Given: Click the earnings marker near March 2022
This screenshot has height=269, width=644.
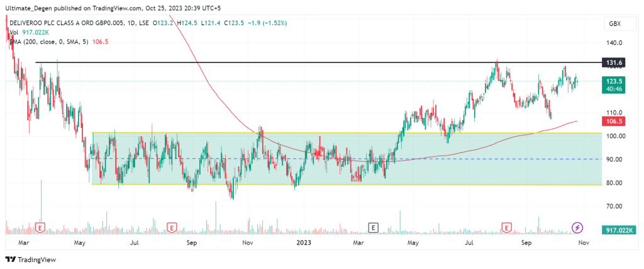Looking at the screenshot, I should 40,227.
